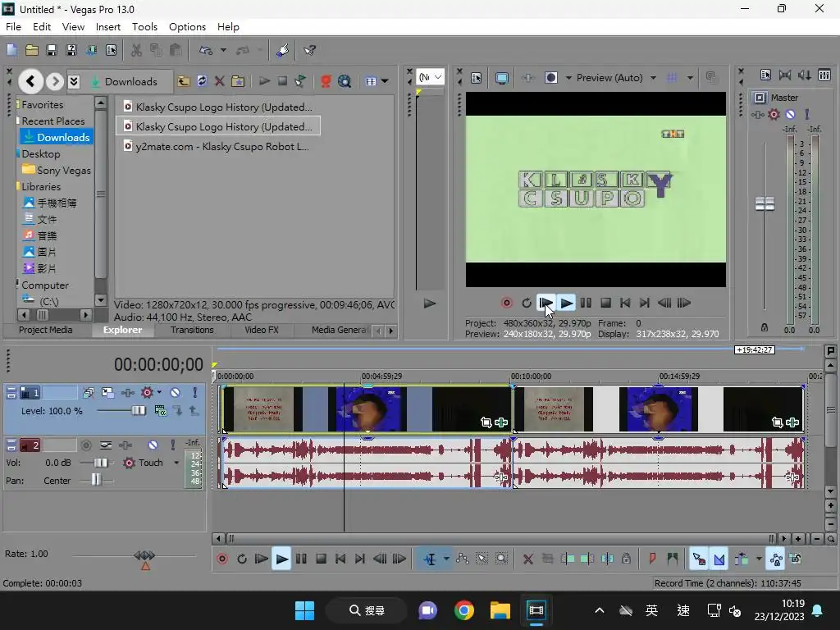Start preview of selected media in Explorer

coord(264,81)
